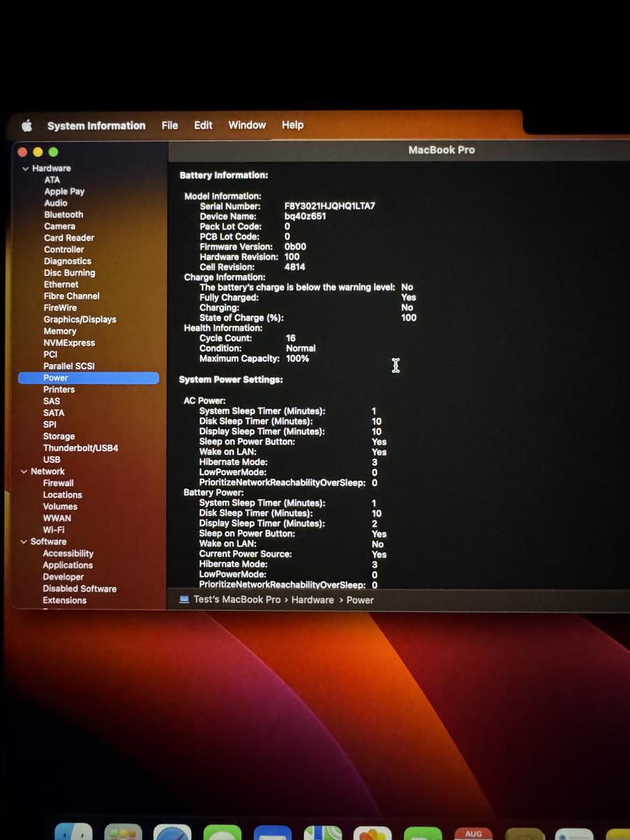This screenshot has width=630, height=840.
Task: Select PCI in the sidebar
Action: click(x=51, y=355)
